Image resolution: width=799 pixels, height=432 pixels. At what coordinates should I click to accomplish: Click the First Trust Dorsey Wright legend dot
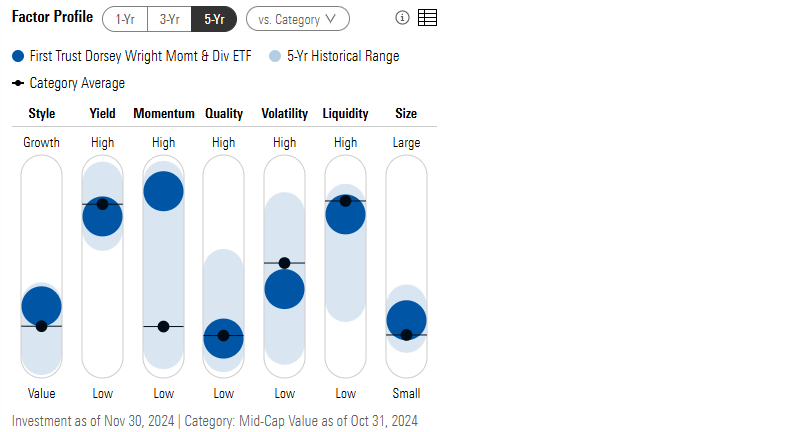18,56
